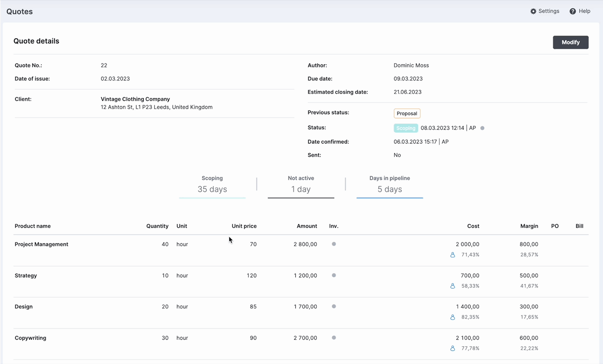Screen dimensions: 603x364
Task: Click person icon beside 77,78% cost
Action: click(452, 348)
